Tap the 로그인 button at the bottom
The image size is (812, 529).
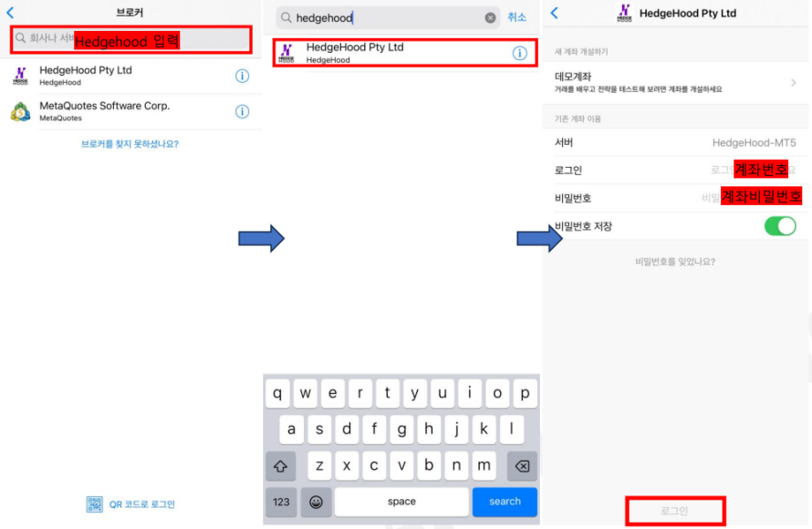click(675, 511)
